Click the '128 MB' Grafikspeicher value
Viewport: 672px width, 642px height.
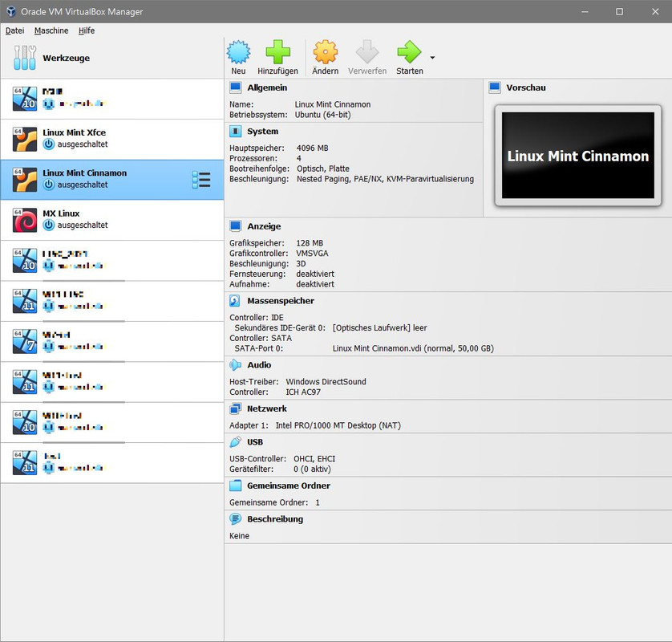(310, 242)
